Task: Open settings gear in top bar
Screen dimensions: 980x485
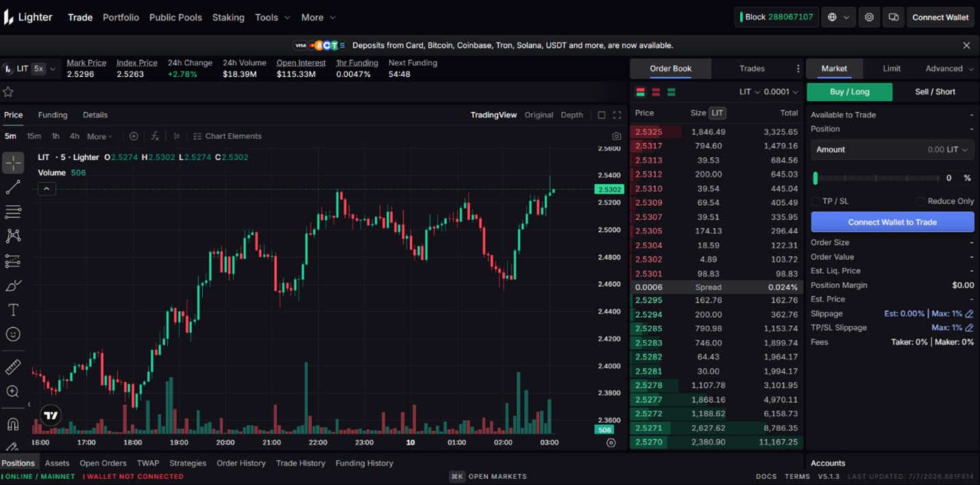Action: [x=869, y=17]
